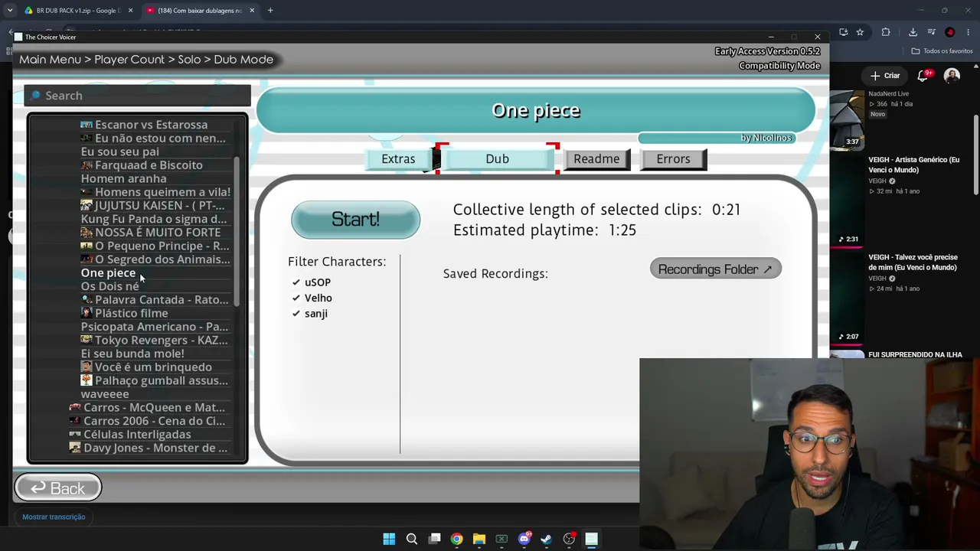Image resolution: width=980 pixels, height=551 pixels.
Task: Open File Explorer from the taskbar
Action: pos(479,539)
